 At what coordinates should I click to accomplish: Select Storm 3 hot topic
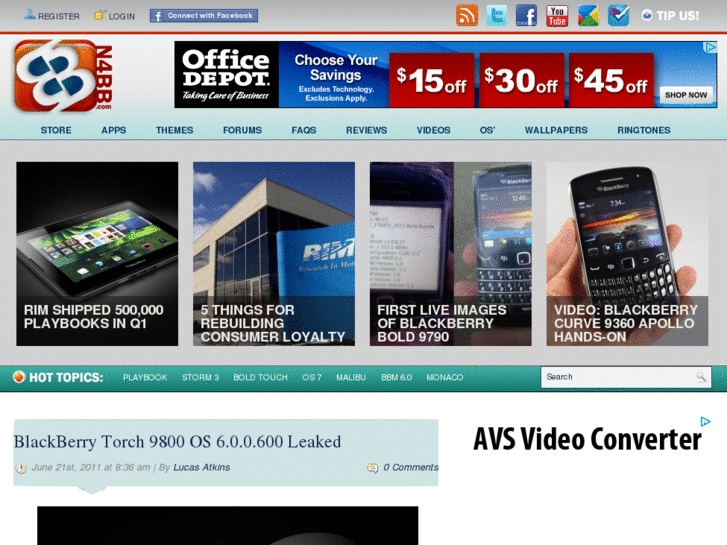(x=200, y=378)
